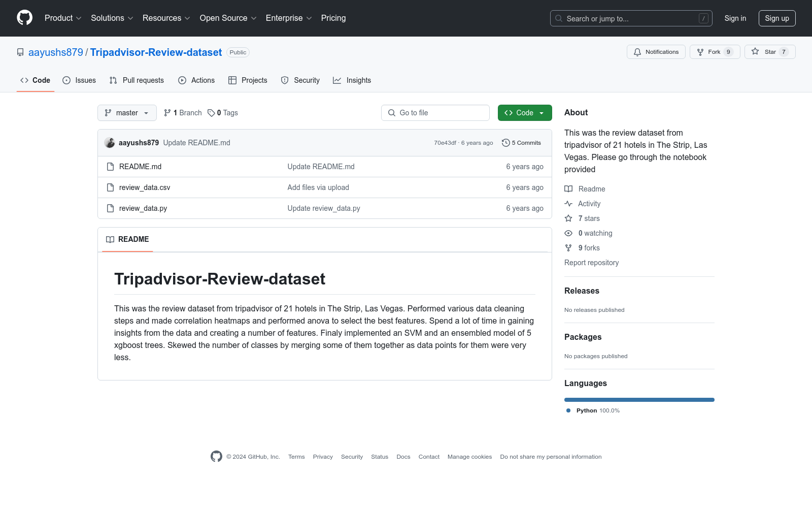This screenshot has height=508, width=812.
Task: Open the review_data.csv file
Action: pyautogui.click(x=145, y=187)
